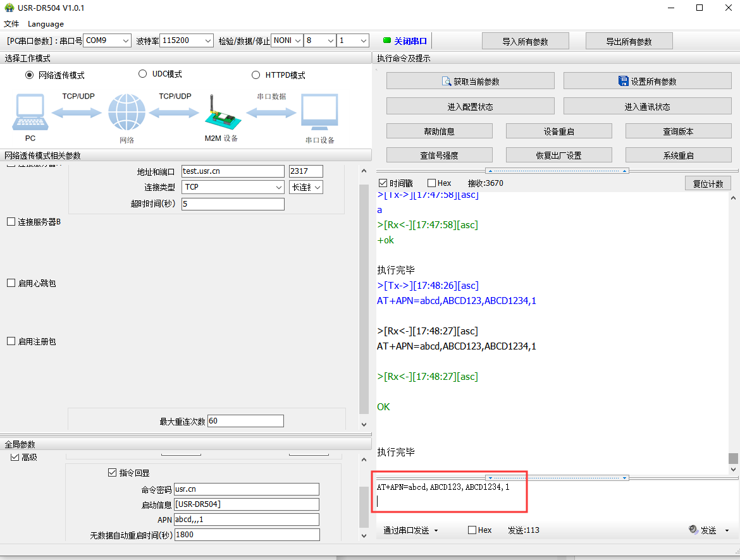
Task: Click the 地址和端口 test.usr.cn input field
Action: [233, 171]
